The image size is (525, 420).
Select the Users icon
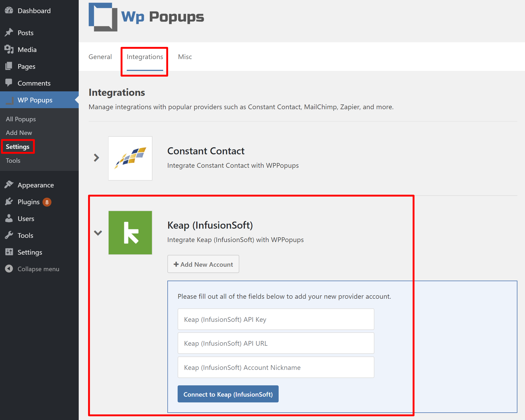click(9, 218)
